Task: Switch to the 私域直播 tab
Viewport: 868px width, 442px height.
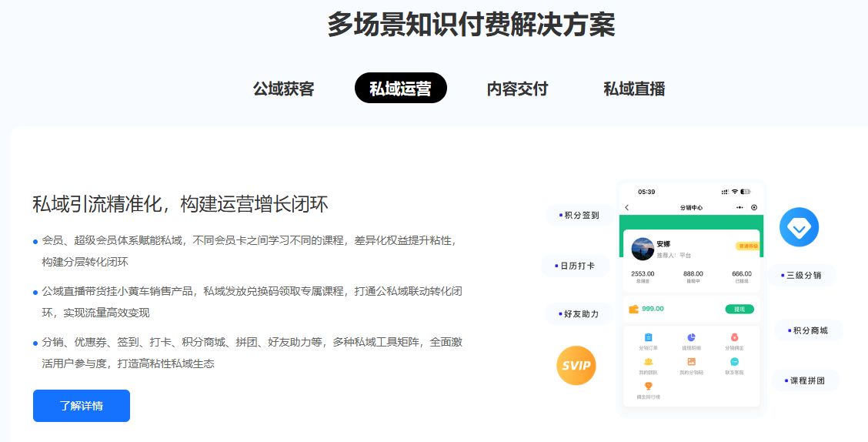Action: (634, 89)
